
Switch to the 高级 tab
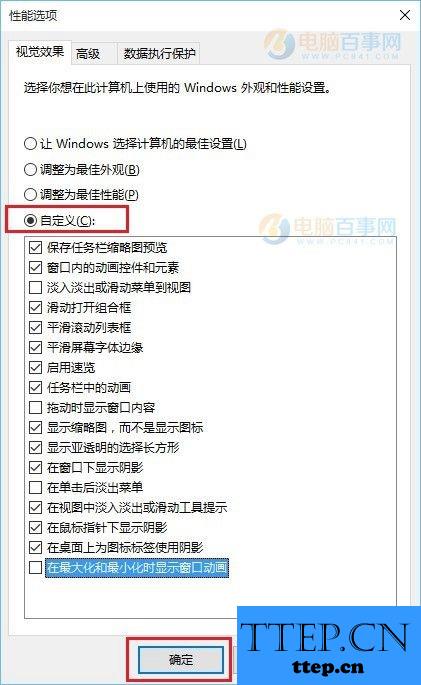point(88,54)
